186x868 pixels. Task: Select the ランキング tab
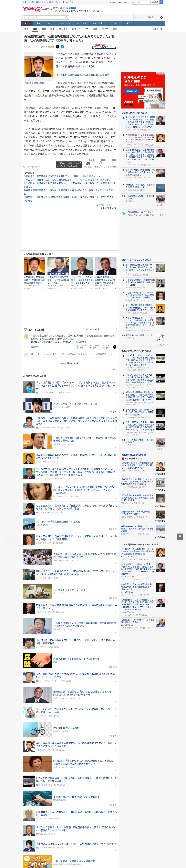tap(115, 24)
